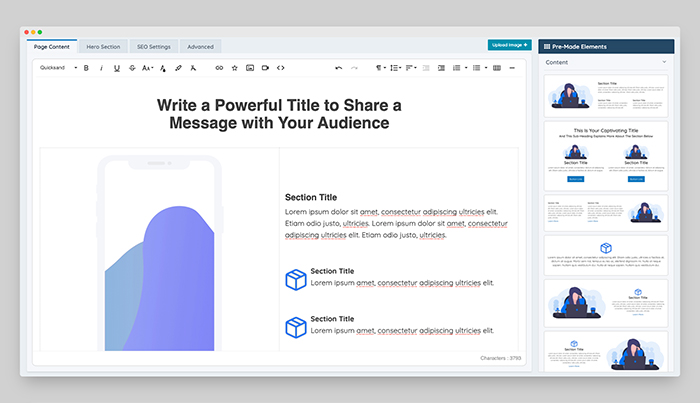Insert an image from toolbar
Screen dimensions: 700x403
click(250, 68)
